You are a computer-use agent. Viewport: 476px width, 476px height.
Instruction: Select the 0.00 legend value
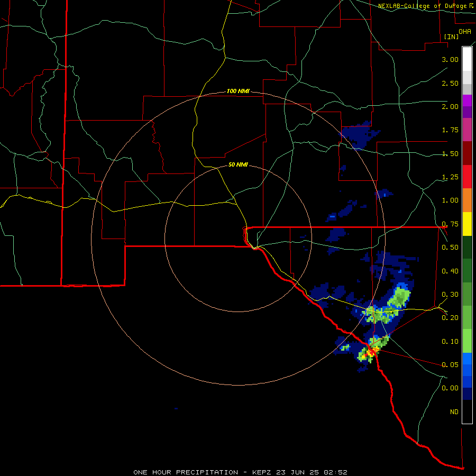pos(450,388)
